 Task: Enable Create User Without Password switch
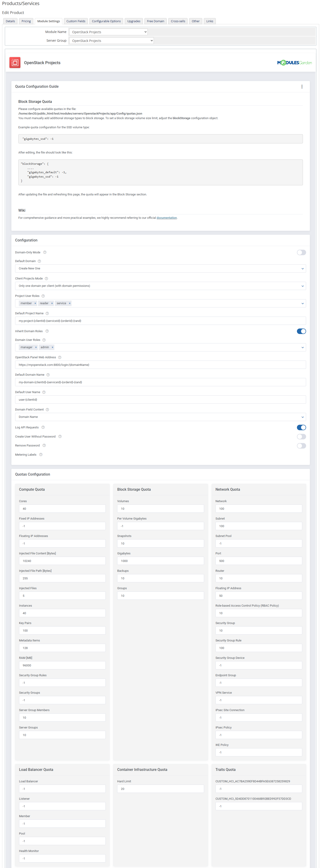tap(301, 437)
